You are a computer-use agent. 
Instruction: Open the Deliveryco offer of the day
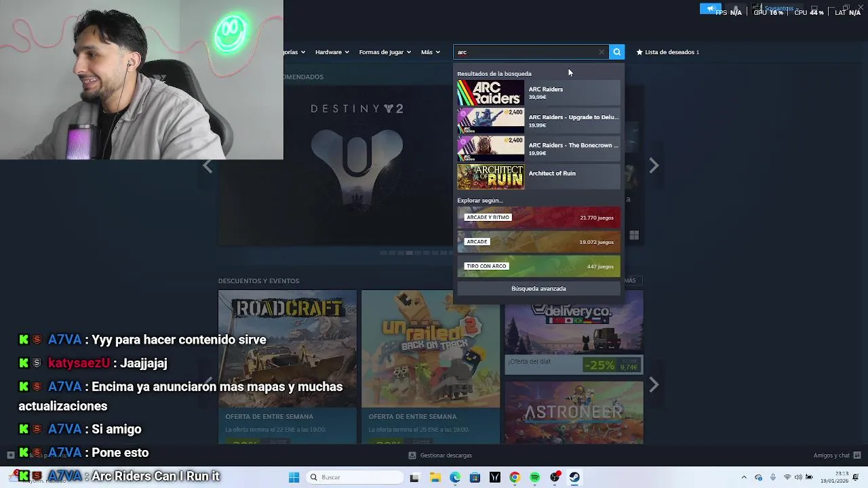pyautogui.click(x=574, y=332)
